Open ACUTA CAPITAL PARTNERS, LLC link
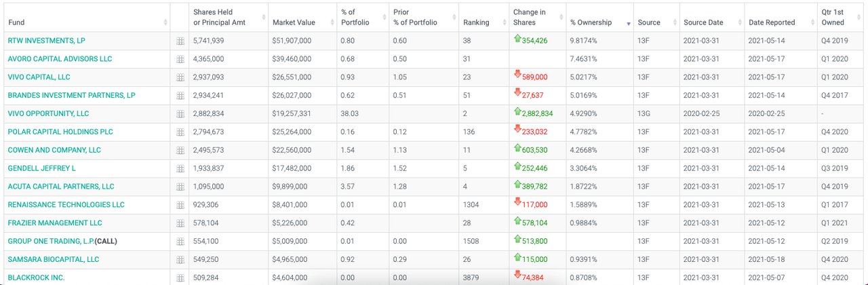 coord(61,187)
